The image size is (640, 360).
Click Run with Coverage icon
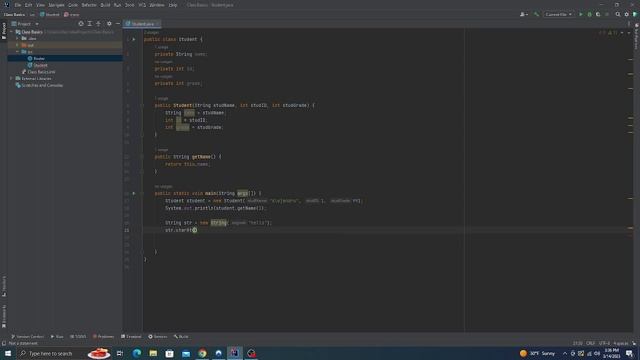click(598, 14)
